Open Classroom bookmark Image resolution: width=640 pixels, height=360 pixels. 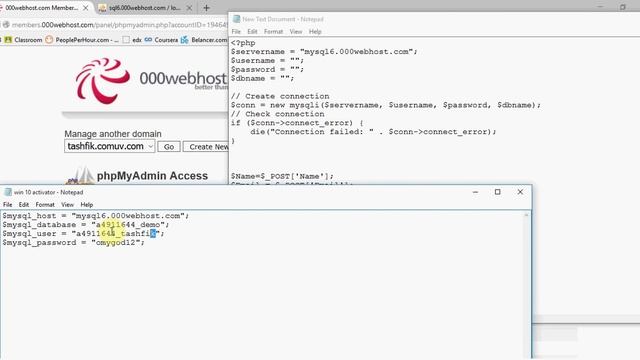click(24, 40)
